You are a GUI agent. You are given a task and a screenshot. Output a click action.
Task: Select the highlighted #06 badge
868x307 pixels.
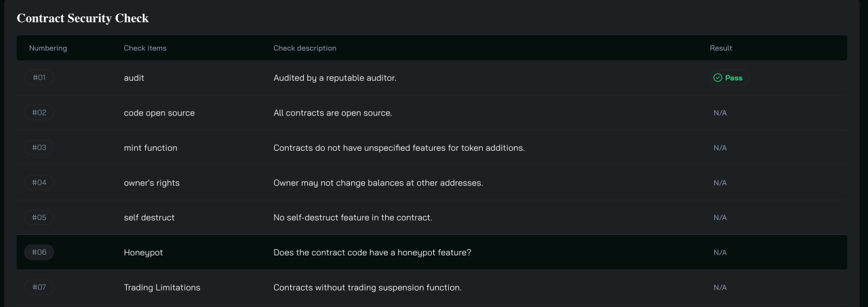coord(39,252)
